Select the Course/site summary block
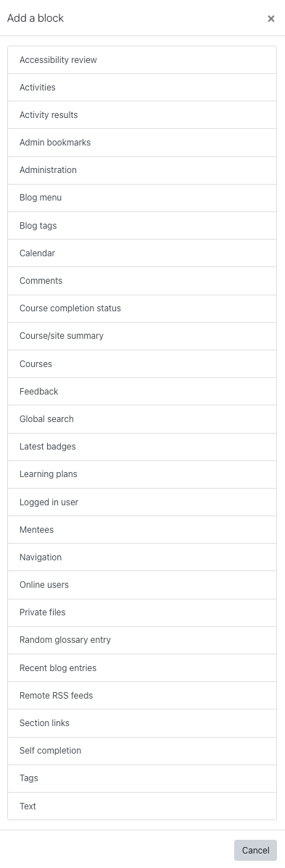This screenshot has width=285, height=868. [x=142, y=336]
